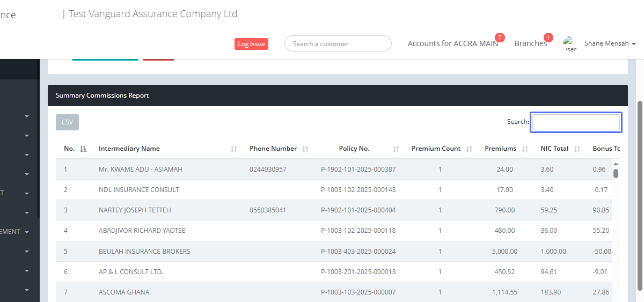
Task: Focus the Search a customer field
Action: pyautogui.click(x=338, y=44)
